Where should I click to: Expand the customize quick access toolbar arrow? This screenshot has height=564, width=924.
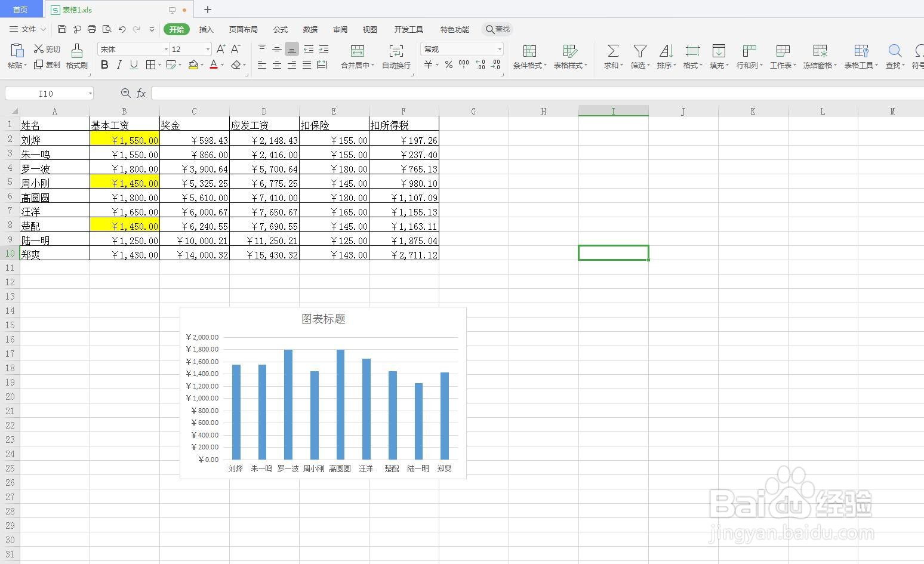[152, 29]
